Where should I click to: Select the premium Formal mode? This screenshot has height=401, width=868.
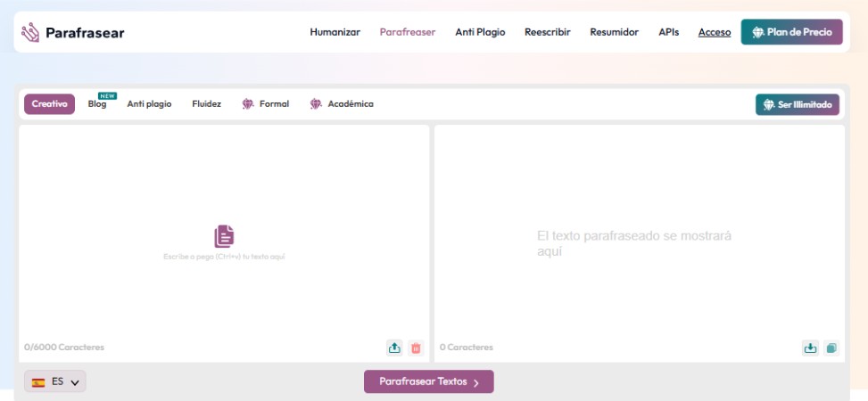[266, 104]
